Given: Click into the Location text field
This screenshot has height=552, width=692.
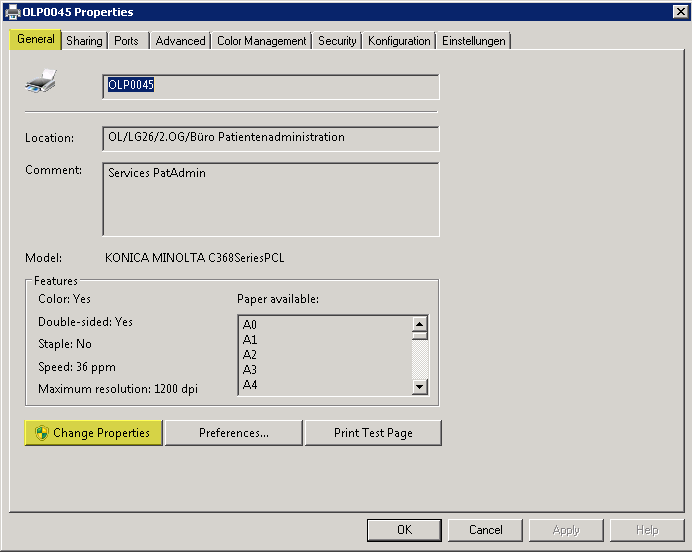Looking at the screenshot, I should [x=270, y=138].
